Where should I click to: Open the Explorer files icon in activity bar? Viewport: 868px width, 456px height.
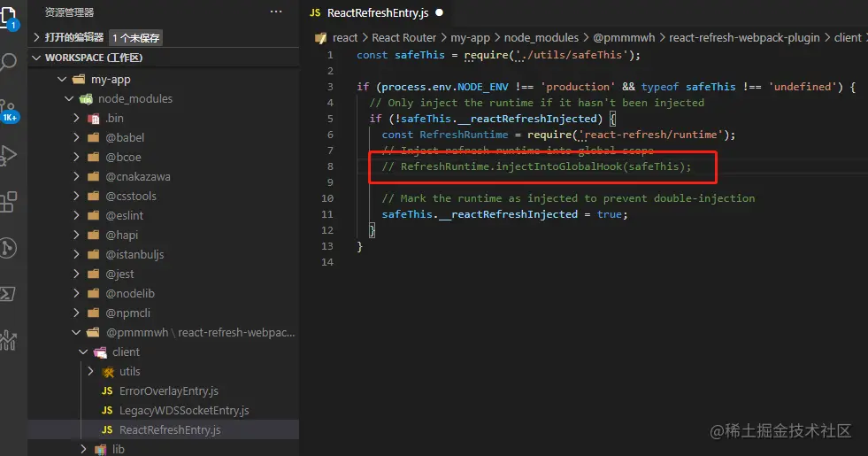click(8, 17)
